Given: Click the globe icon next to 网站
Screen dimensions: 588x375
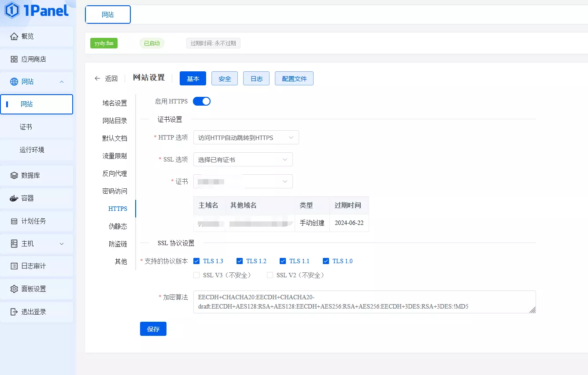Looking at the screenshot, I should click(14, 81).
